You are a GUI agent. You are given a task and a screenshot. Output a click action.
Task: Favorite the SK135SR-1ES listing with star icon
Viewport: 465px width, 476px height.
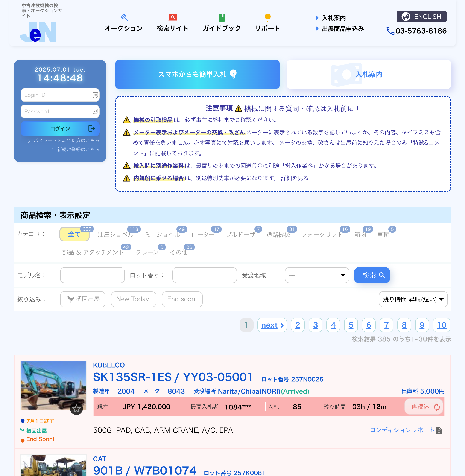(x=76, y=408)
